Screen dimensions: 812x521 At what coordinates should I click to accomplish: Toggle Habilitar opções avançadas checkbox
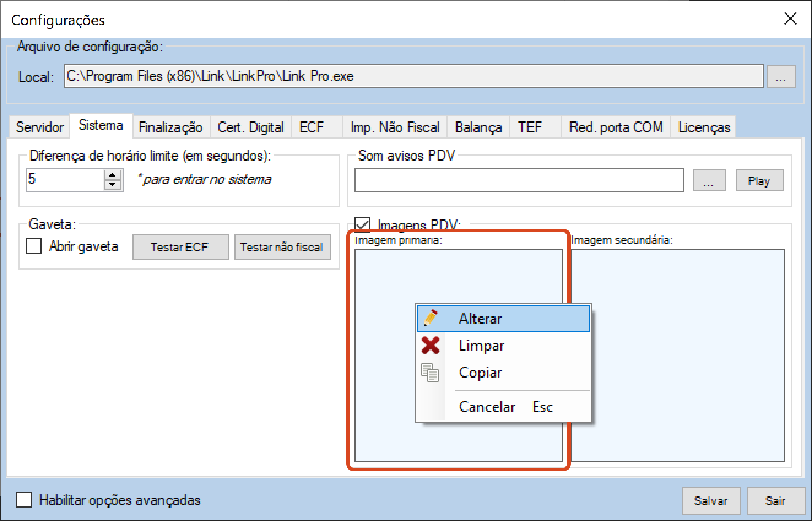pyautogui.click(x=25, y=500)
